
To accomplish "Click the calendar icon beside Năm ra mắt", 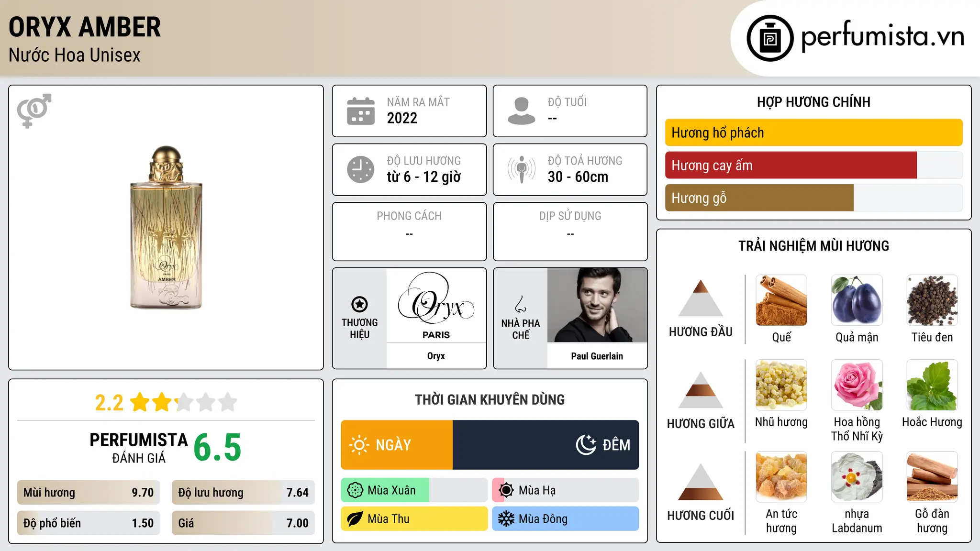I will 361,111.
